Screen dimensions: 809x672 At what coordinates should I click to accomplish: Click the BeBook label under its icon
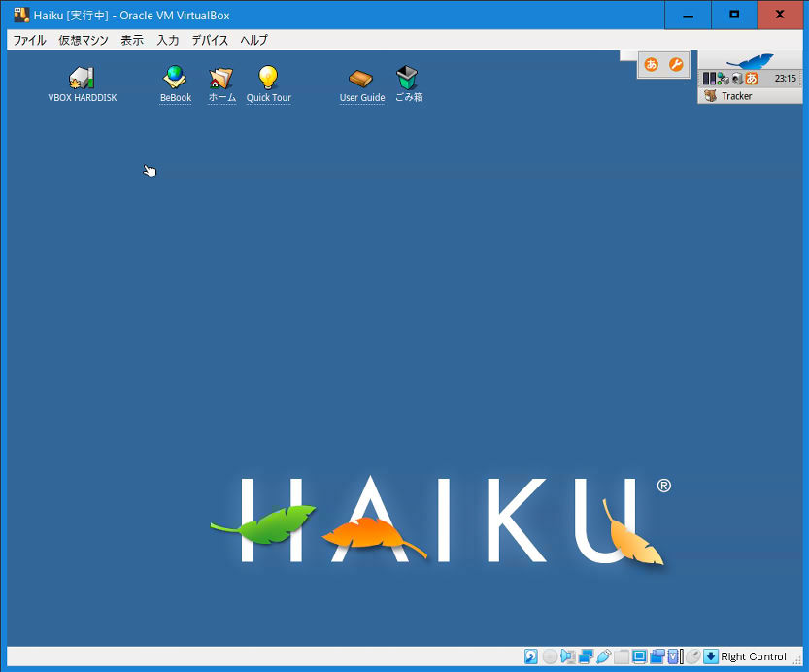(176, 97)
